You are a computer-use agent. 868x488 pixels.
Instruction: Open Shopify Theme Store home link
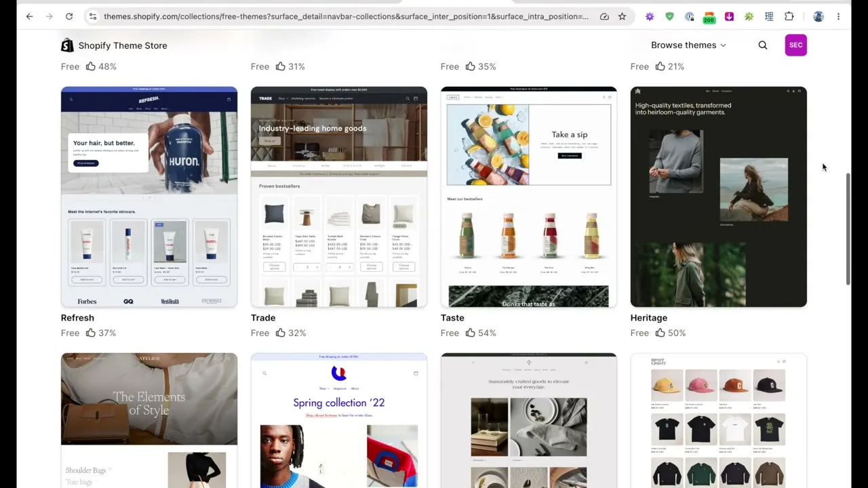point(114,45)
